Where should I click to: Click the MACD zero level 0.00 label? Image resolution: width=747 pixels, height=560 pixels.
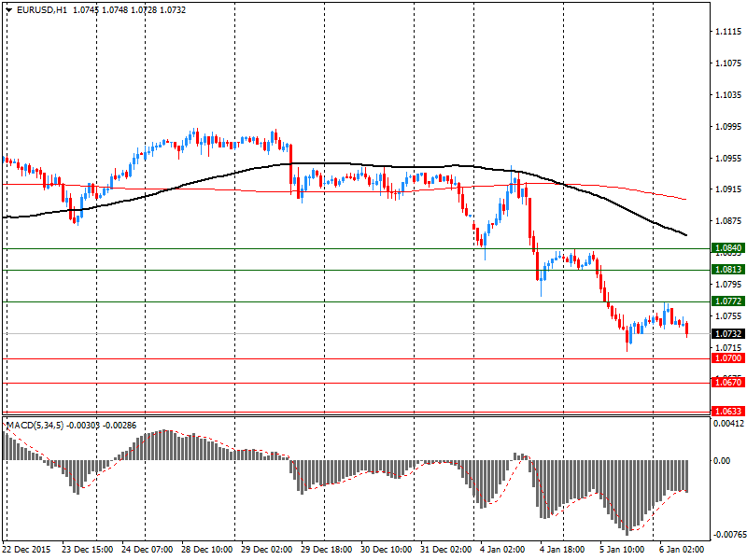[x=722, y=460]
